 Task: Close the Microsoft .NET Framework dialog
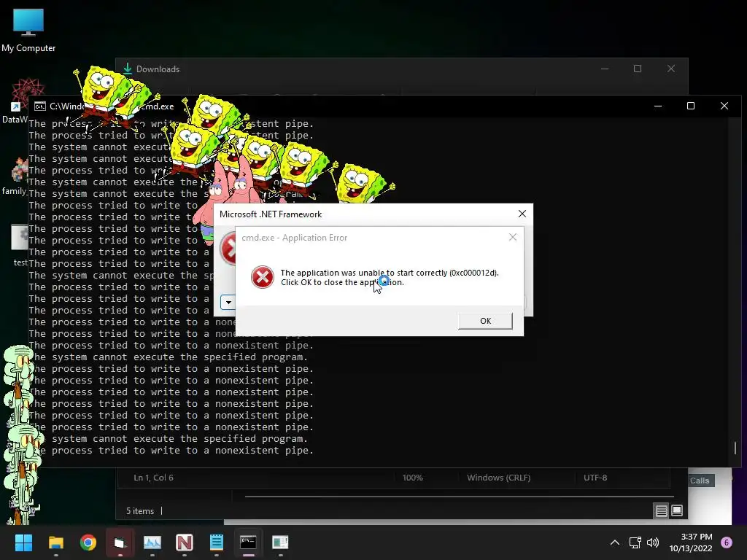pos(522,214)
